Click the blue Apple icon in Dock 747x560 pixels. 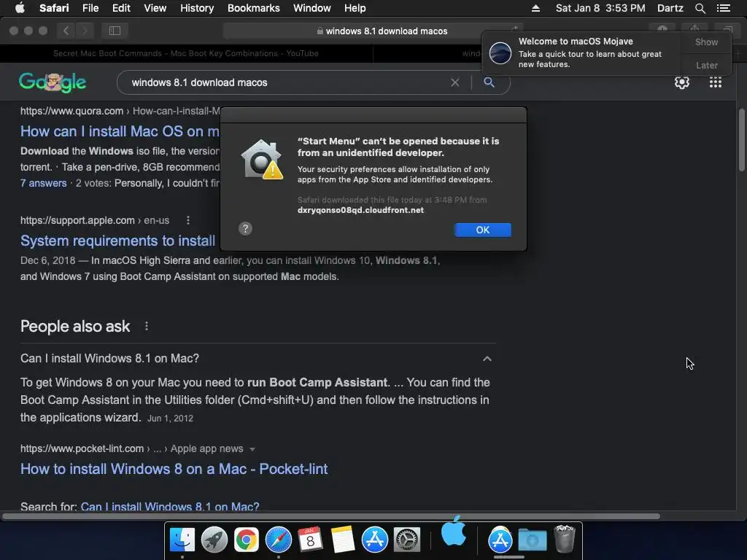(454, 531)
